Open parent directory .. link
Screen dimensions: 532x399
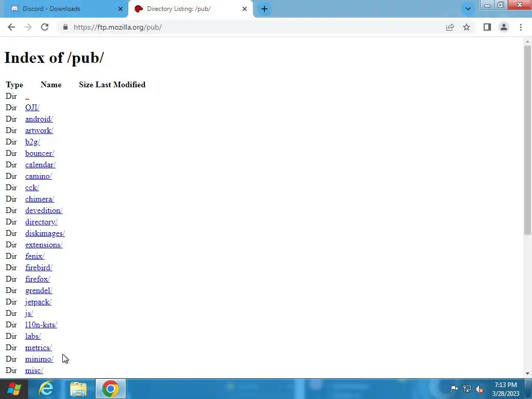pos(27,96)
